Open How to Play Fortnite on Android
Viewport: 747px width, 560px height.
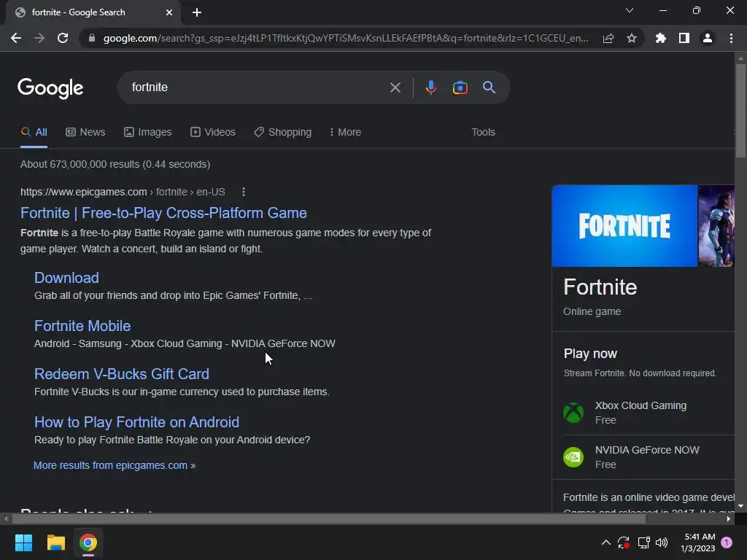point(136,422)
